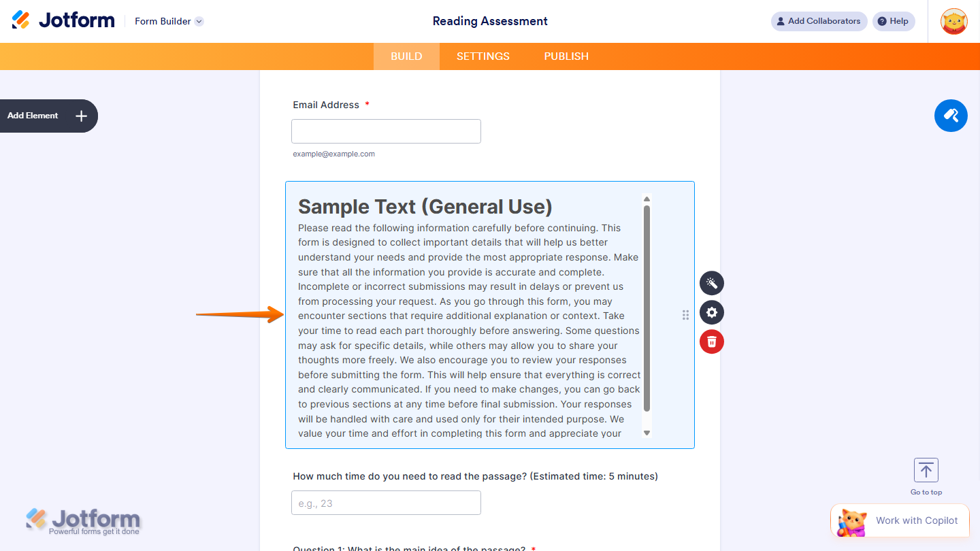Click the magic wand icon on the text element
This screenshot has width=980, height=551.
tap(711, 283)
